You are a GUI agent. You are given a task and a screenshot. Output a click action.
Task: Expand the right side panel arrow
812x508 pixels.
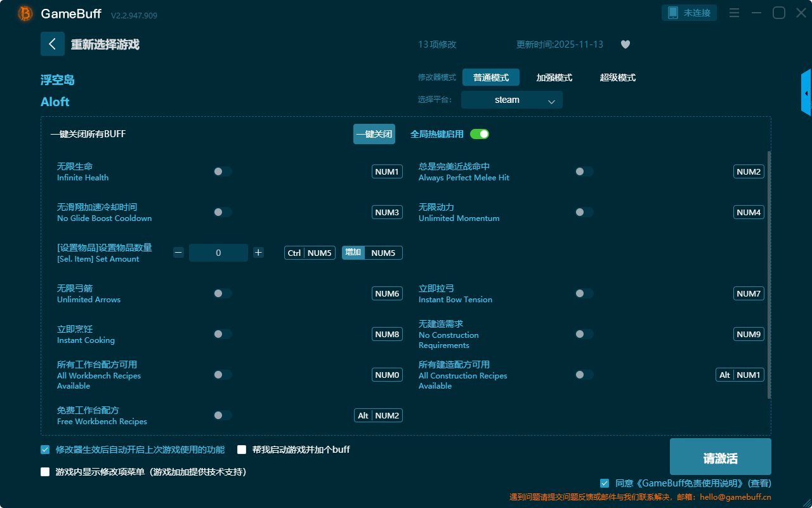(x=806, y=93)
